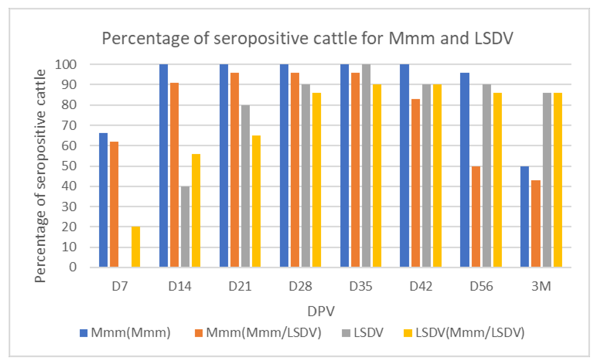Screen dimensions: 594x364
Task: Click the D28 axis label
Action: pos(300,286)
